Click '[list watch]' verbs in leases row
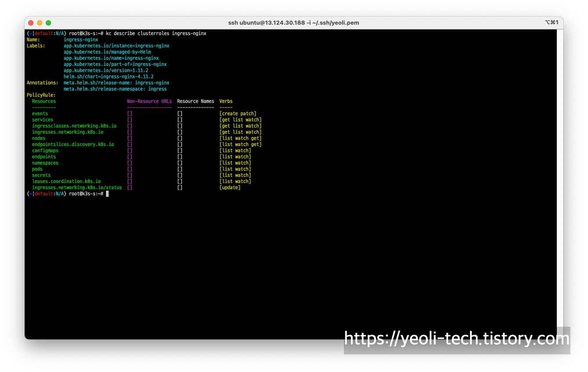Image resolution: width=588 pixels, height=372 pixels. point(235,181)
